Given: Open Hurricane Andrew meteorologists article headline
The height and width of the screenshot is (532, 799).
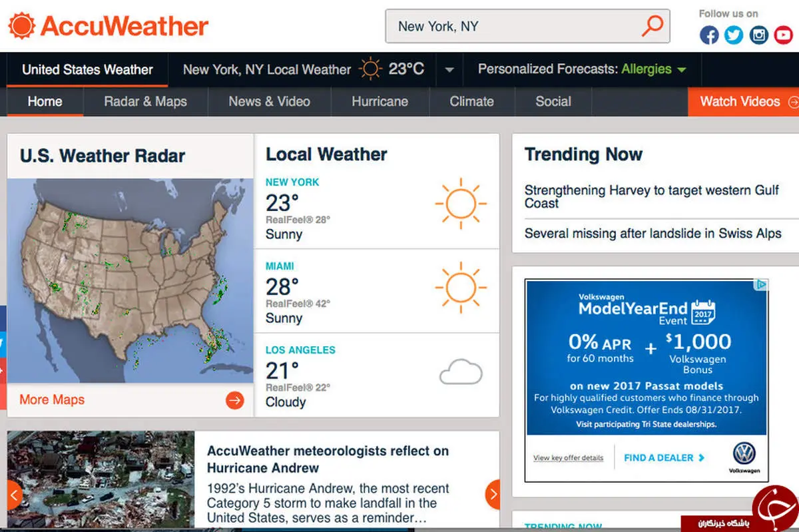Looking at the screenshot, I should pyautogui.click(x=328, y=459).
